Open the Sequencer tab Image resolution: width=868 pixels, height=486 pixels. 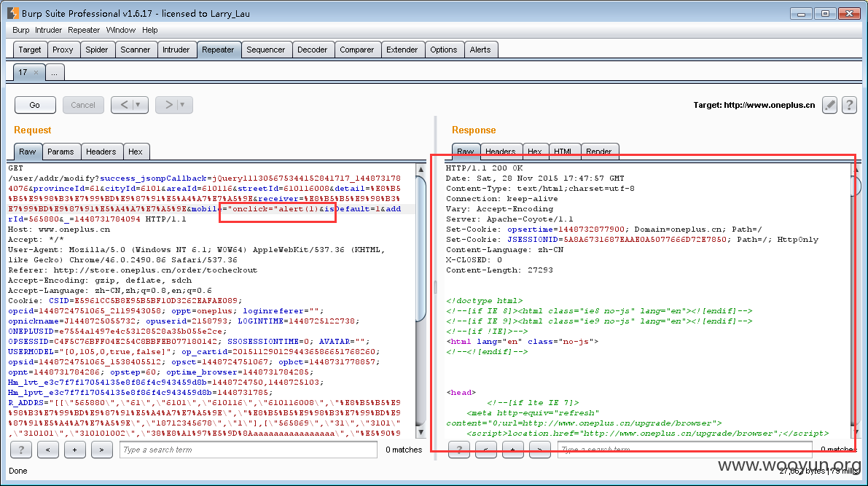click(x=266, y=50)
